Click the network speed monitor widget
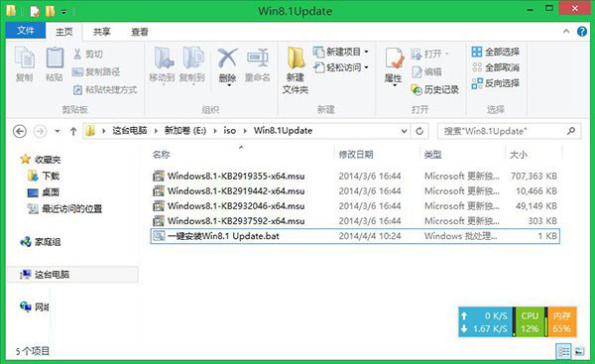This screenshot has height=364, width=595. click(485, 322)
